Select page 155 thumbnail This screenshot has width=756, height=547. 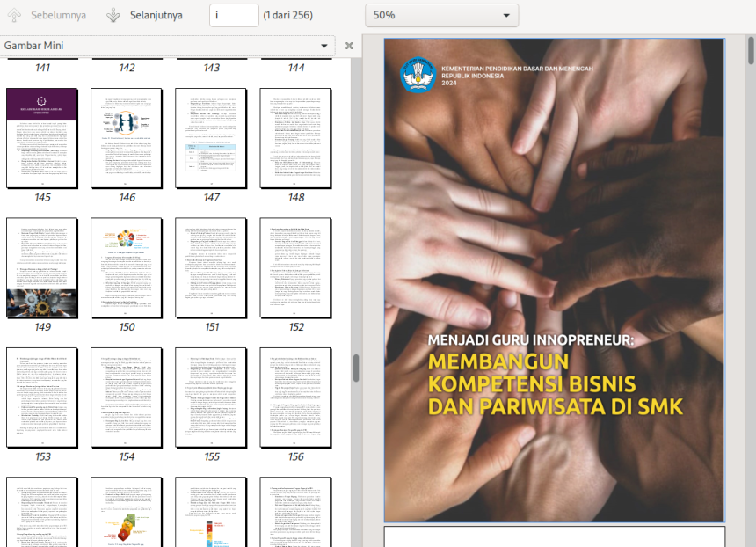(211, 397)
